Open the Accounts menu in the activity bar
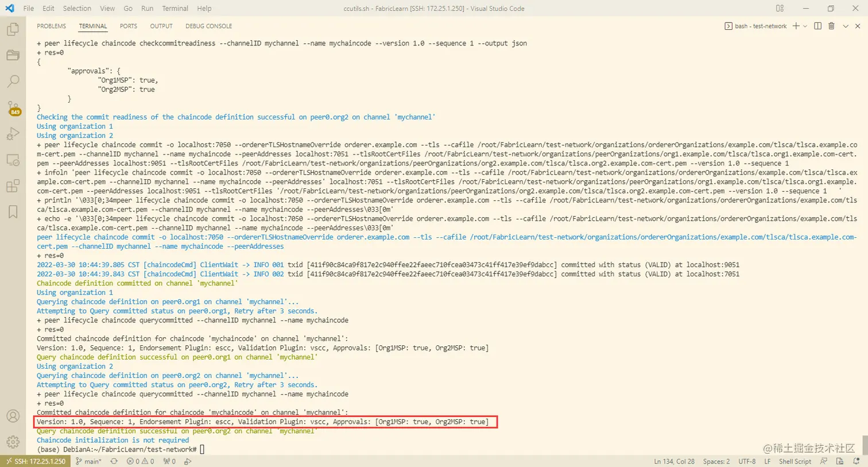The width and height of the screenshot is (868, 467). (x=13, y=416)
